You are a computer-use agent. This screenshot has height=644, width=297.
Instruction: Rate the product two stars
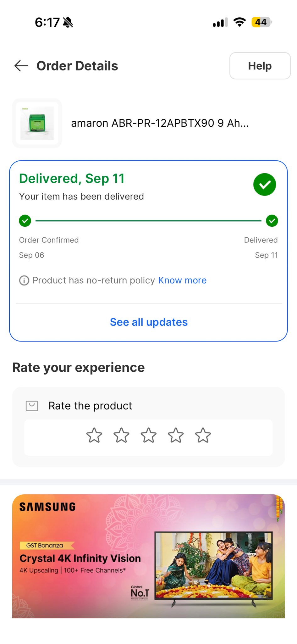[121, 436]
